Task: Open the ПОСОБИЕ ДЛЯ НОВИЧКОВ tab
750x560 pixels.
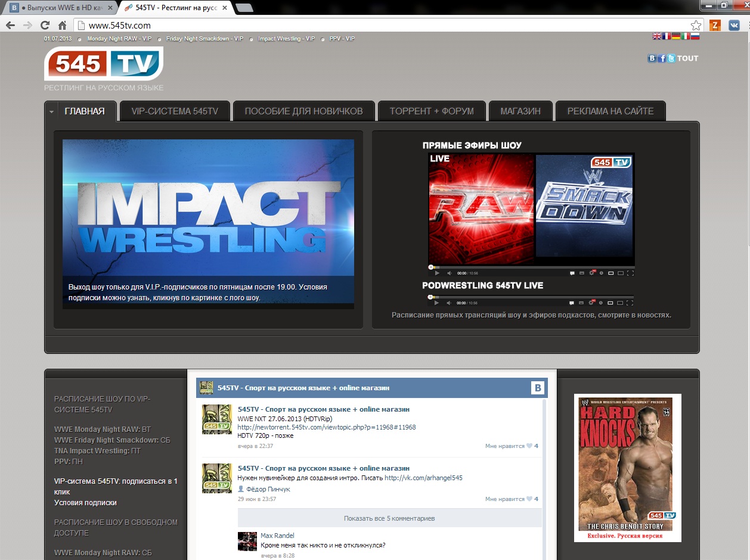Action: [303, 111]
